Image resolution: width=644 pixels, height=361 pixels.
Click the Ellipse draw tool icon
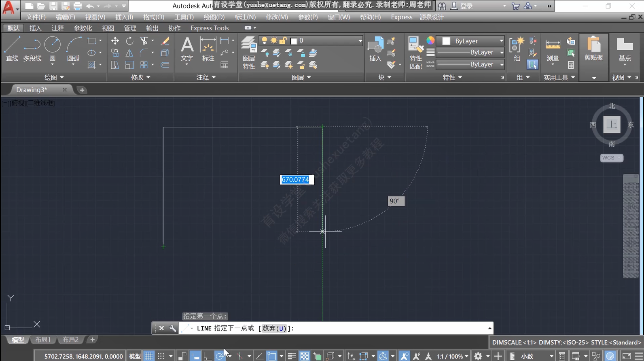92,53
